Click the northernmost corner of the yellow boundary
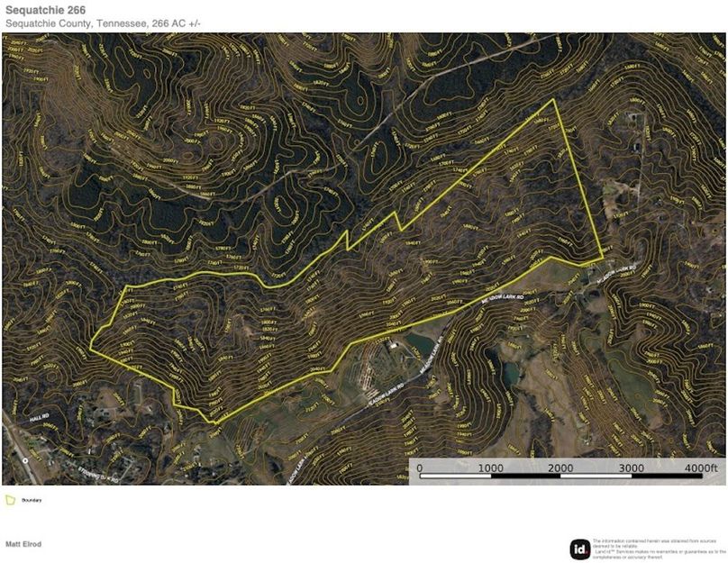Viewport: 728px width, 563px height. tap(553, 100)
